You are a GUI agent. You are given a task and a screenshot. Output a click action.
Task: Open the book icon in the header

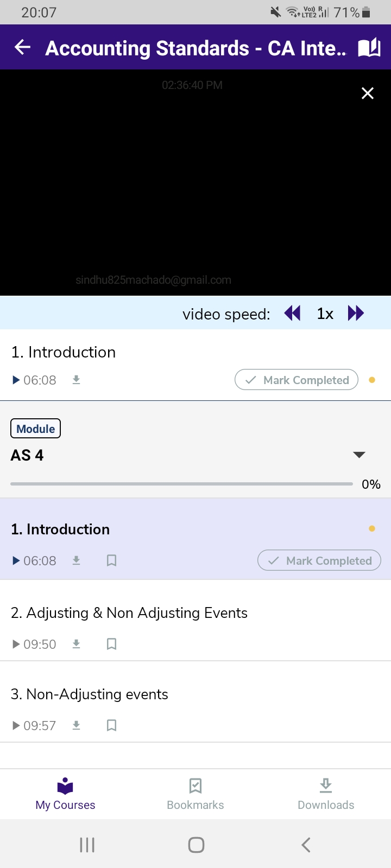pyautogui.click(x=369, y=48)
